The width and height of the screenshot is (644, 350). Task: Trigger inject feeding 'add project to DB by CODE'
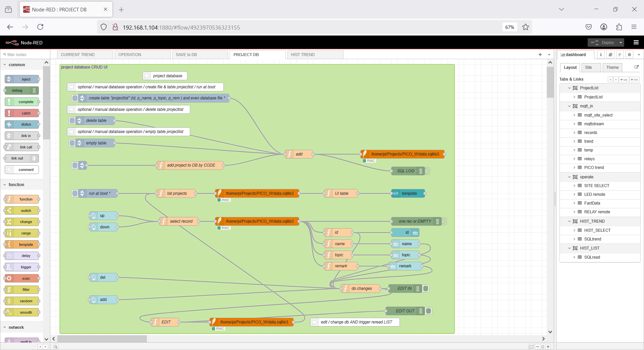pos(75,165)
